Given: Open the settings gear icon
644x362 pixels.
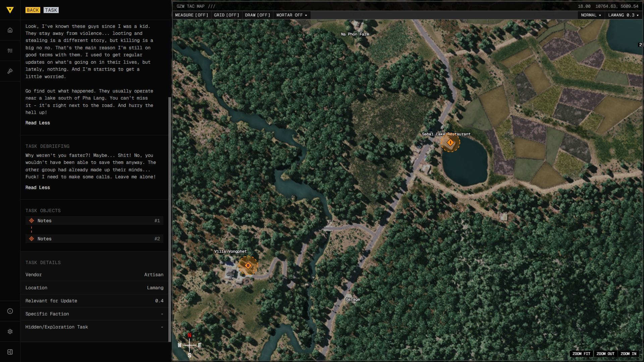Looking at the screenshot, I should point(10,331).
